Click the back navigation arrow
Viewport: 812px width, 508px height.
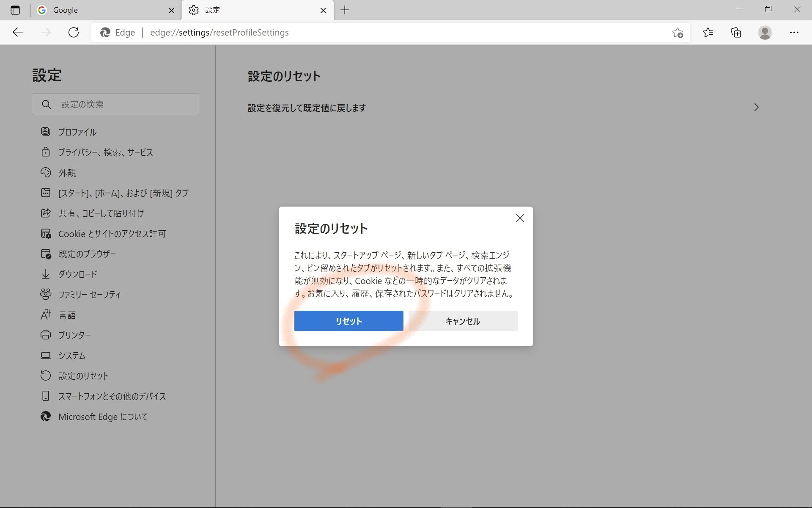(17, 32)
